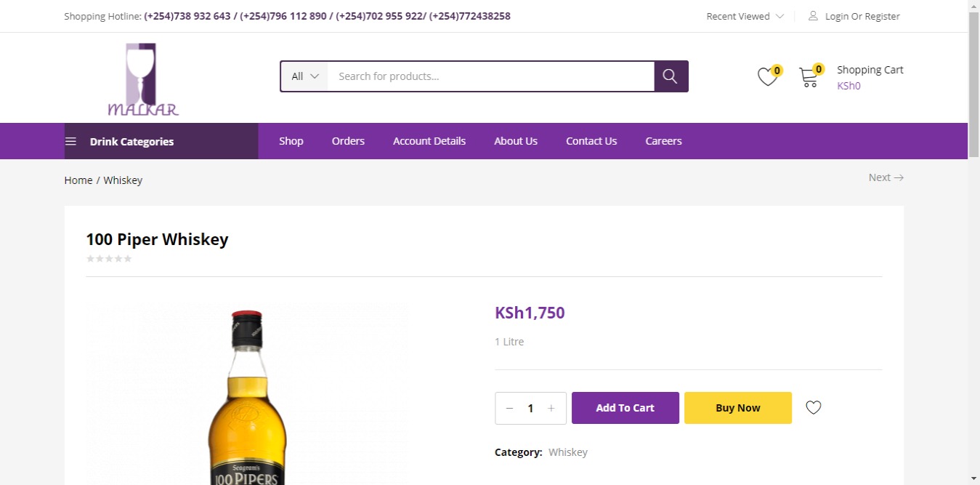Screen dimensions: 980x485
Task: Decrease quantity with the minus button
Action: (509, 409)
